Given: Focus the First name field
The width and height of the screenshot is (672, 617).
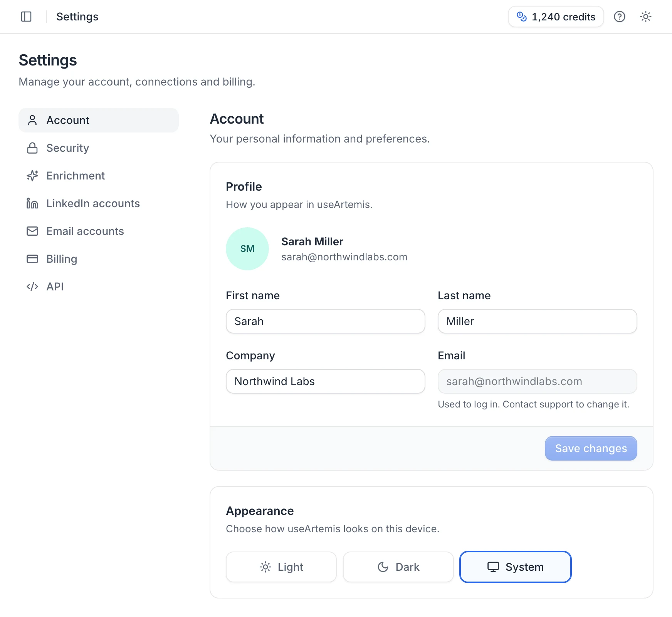Looking at the screenshot, I should tap(326, 321).
